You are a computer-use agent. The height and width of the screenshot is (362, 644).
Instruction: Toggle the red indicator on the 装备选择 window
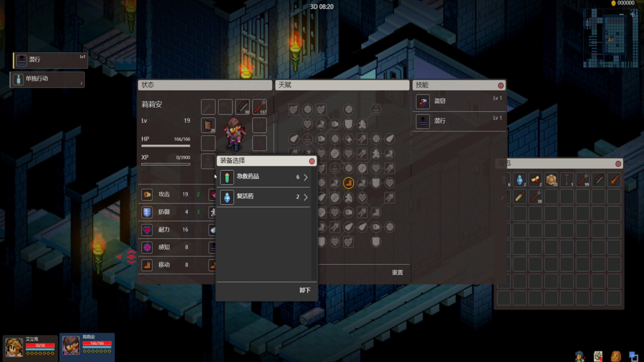point(312,161)
